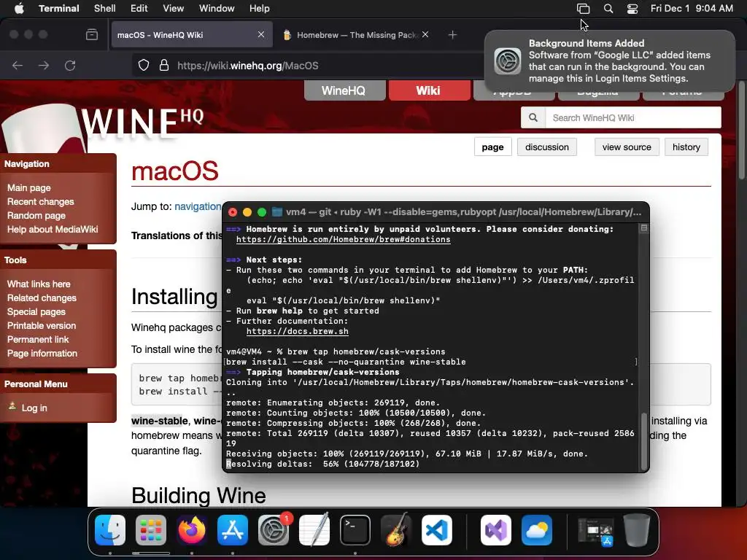Open Related changes link

click(42, 297)
